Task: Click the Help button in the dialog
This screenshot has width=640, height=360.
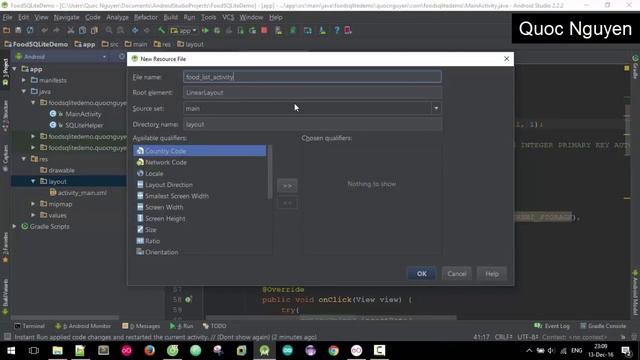Action: [492, 274]
